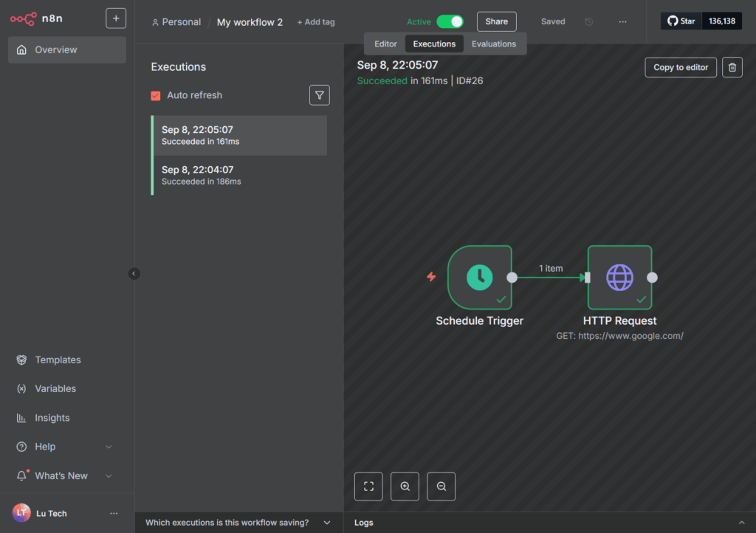Screen dimensions: 756x533
Task: Expand the Logs panel chevron
Action: click(x=741, y=523)
